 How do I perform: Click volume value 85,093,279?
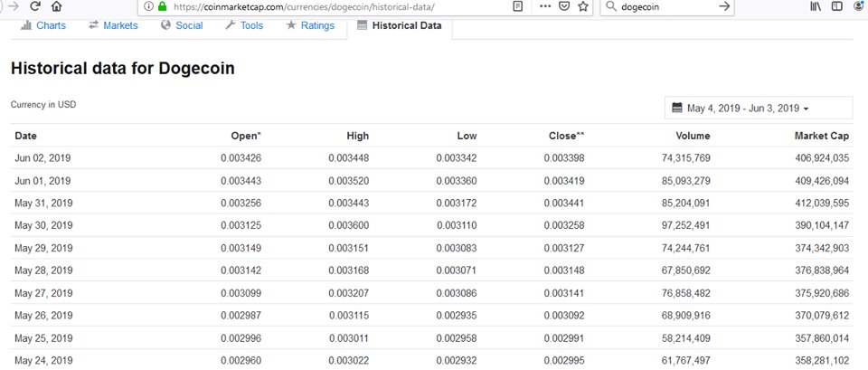[x=686, y=181]
